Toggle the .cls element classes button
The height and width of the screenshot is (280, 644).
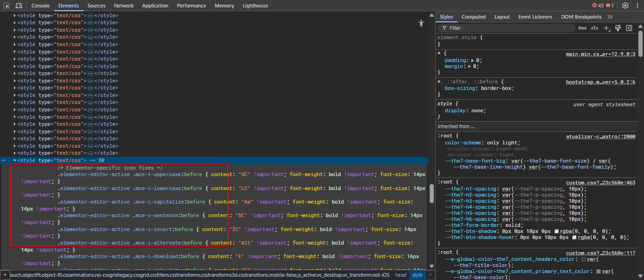pos(594,28)
